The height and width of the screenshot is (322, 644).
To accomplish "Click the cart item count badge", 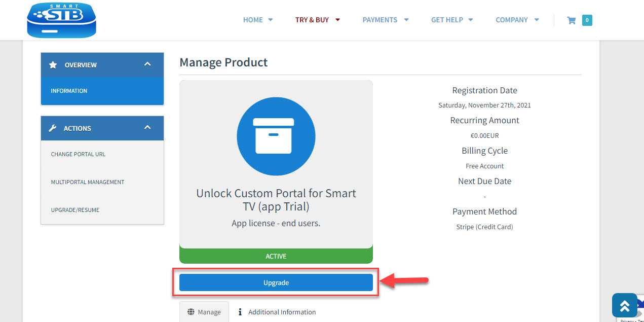I will tap(587, 20).
